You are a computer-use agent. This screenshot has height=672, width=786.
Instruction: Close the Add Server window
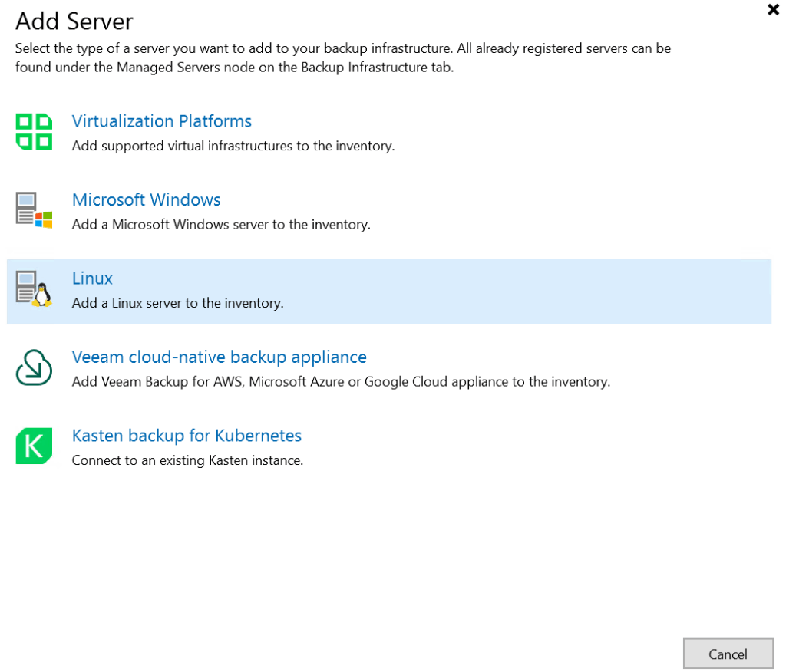[773, 9]
